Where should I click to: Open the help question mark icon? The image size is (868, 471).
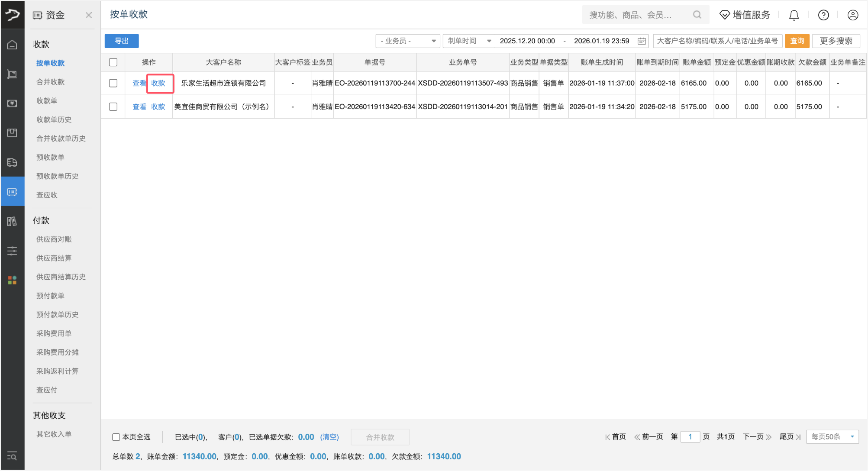click(x=823, y=15)
